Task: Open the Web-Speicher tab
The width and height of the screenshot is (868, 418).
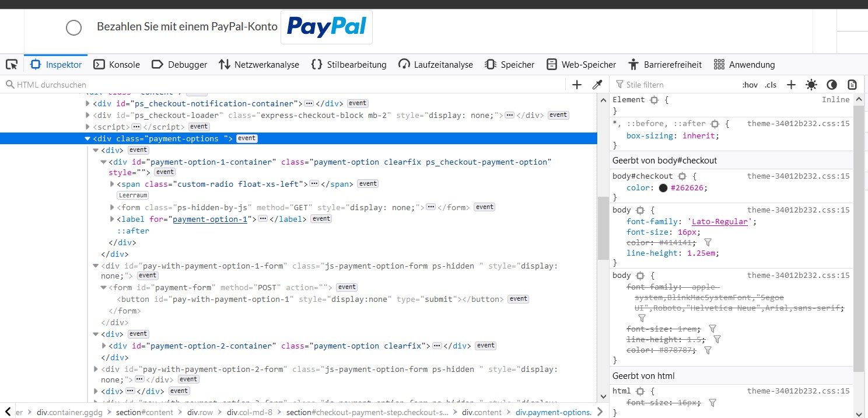Action: tap(581, 64)
